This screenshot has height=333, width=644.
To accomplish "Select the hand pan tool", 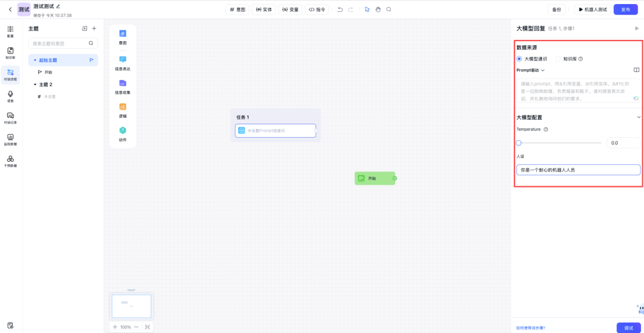I will coord(378,9).
